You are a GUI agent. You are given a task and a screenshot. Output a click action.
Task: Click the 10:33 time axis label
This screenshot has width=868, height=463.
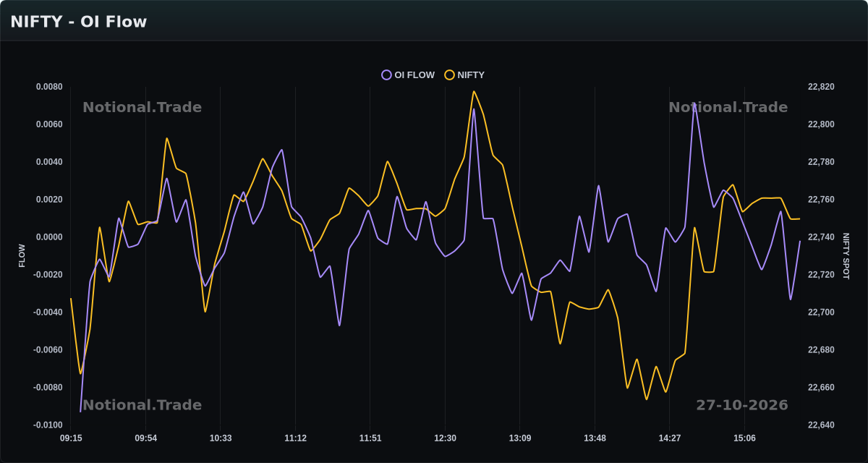pyautogui.click(x=221, y=438)
